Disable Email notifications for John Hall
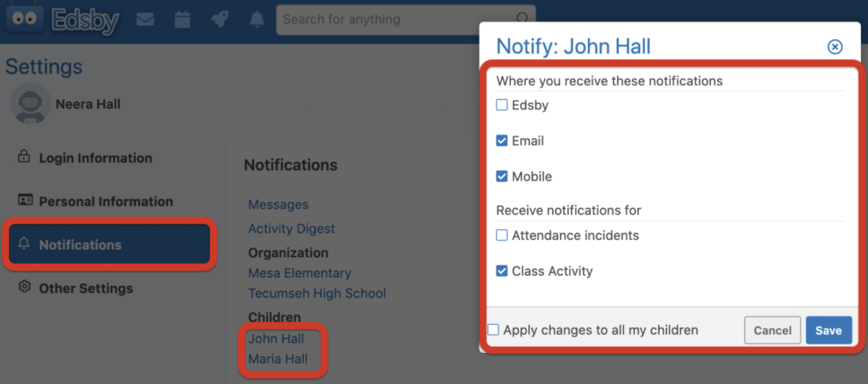The width and height of the screenshot is (868, 384). 501,140
